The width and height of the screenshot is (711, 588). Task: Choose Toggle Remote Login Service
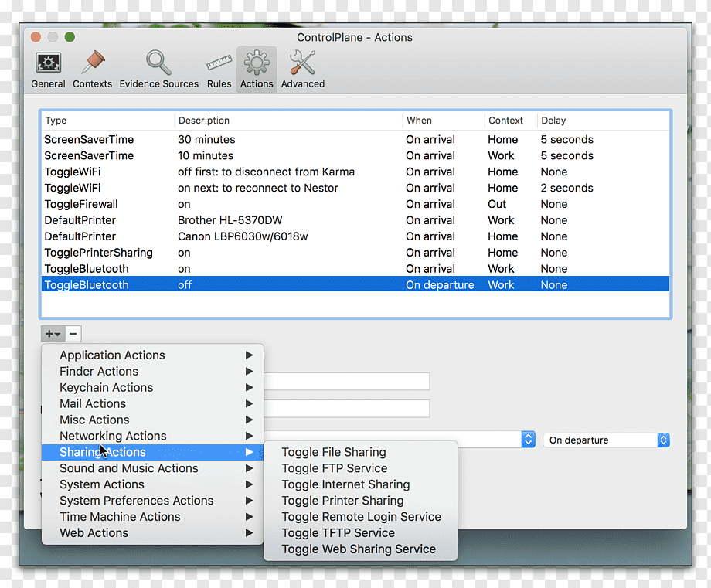point(360,517)
